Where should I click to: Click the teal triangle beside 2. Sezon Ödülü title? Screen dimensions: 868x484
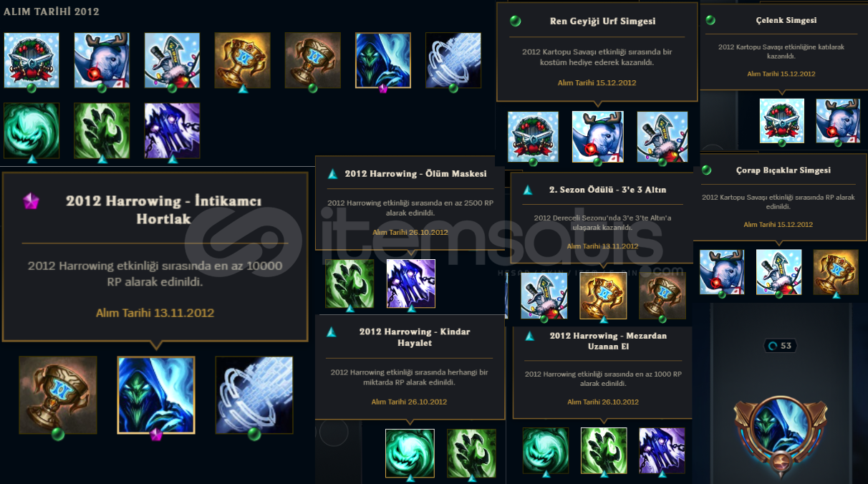click(528, 190)
